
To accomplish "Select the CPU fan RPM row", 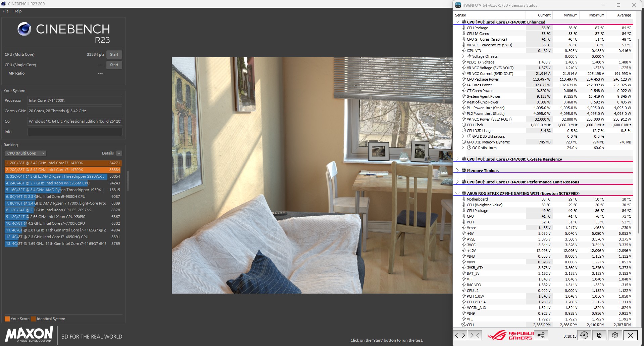I will point(544,325).
